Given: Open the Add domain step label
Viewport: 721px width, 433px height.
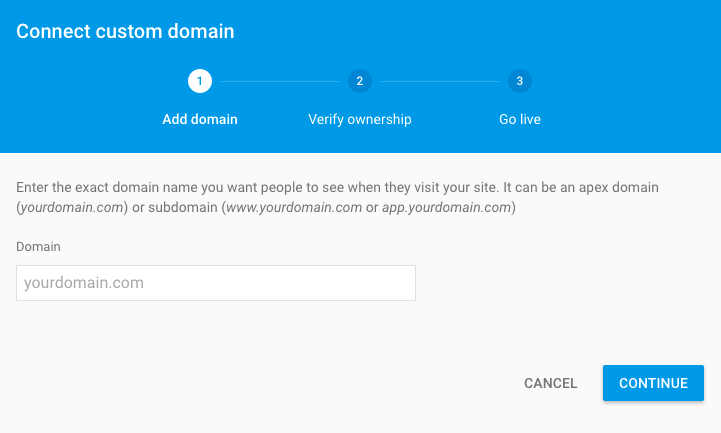Looking at the screenshot, I should click(x=200, y=120).
